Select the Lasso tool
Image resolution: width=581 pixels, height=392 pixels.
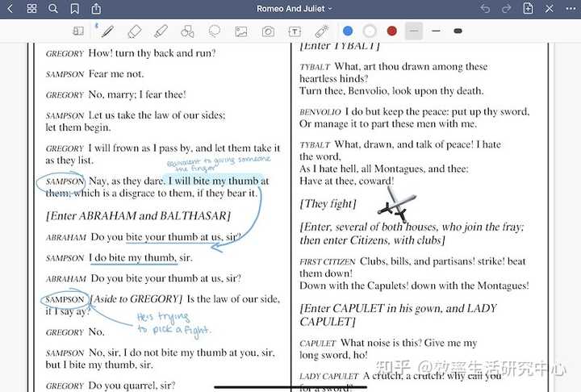pos(214,31)
